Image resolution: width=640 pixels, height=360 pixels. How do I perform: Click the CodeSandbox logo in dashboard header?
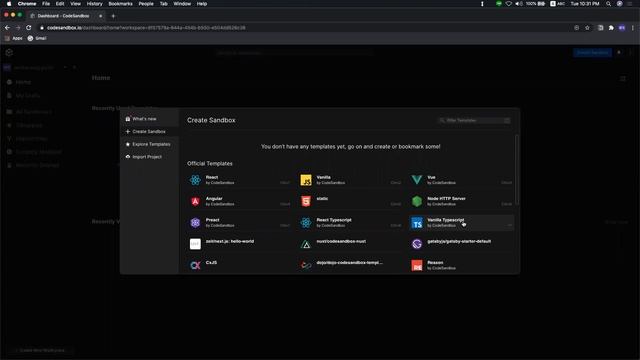[9, 53]
